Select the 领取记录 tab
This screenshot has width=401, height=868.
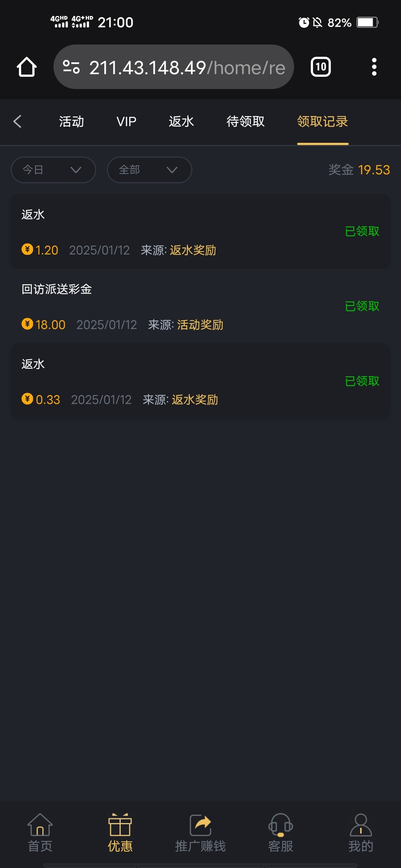click(x=322, y=121)
